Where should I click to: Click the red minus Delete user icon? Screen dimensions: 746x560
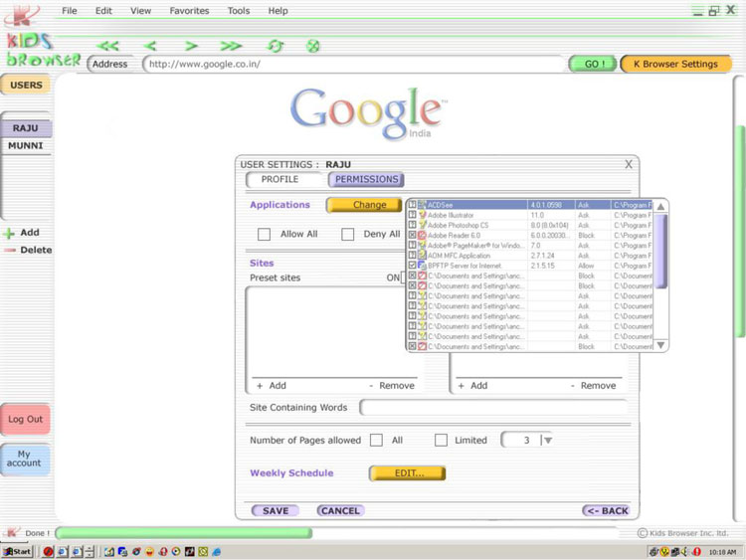click(9, 251)
